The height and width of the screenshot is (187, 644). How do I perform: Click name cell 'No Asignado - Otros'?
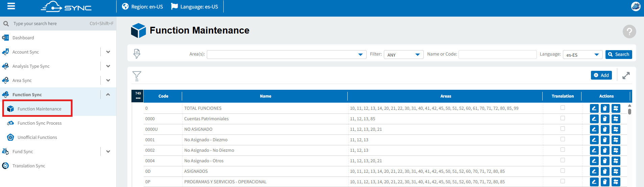204,161
